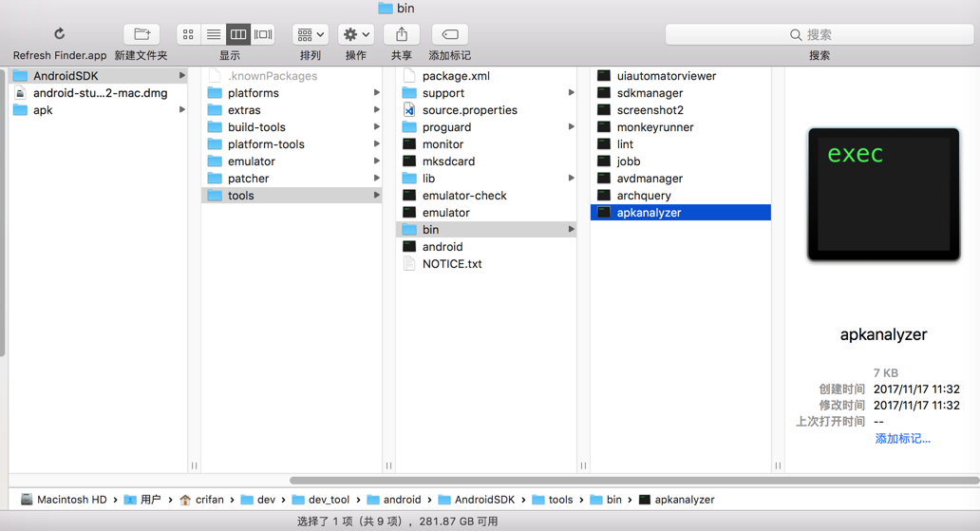
Task: Click the exec preview thumbnail
Action: click(x=883, y=195)
